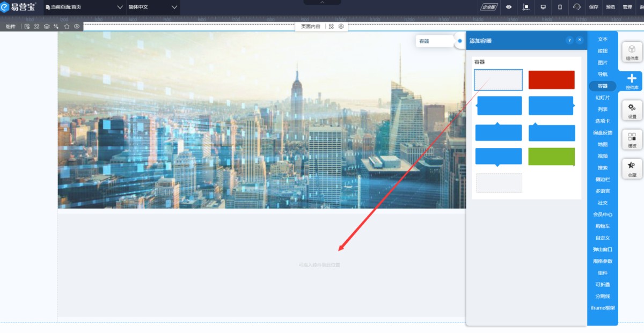Select 弹出窗口 in the control list

tap(603, 249)
